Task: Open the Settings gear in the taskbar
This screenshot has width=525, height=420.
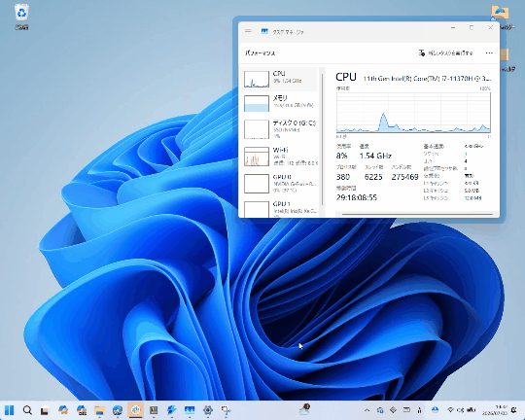Action: click(208, 410)
